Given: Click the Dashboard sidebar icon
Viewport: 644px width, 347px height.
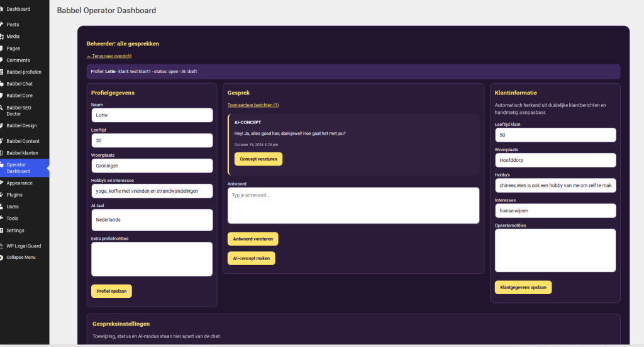Looking at the screenshot, I should [2, 9].
